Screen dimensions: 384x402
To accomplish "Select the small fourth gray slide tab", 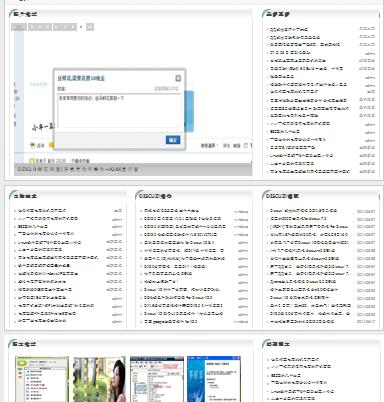I will [90, 27].
